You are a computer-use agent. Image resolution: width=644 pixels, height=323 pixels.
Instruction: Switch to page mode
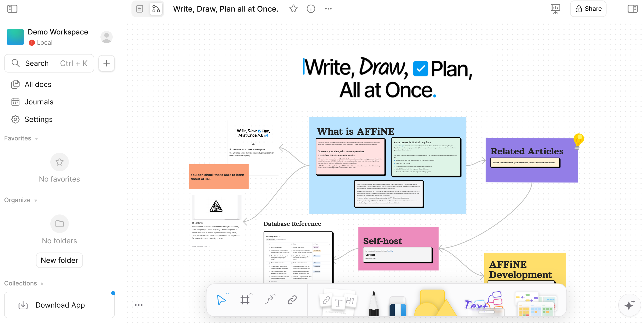(140, 9)
